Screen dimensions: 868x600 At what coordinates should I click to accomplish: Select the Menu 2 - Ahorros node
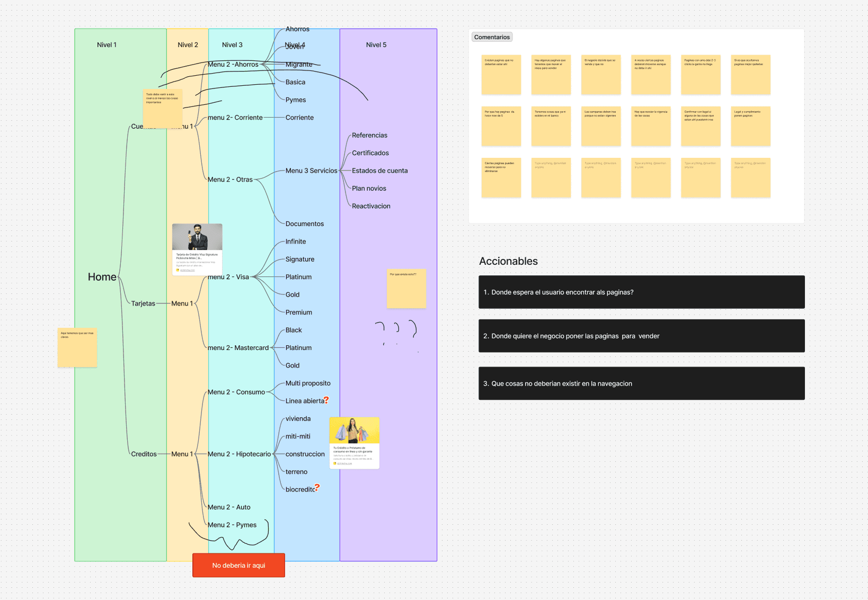pyautogui.click(x=233, y=65)
